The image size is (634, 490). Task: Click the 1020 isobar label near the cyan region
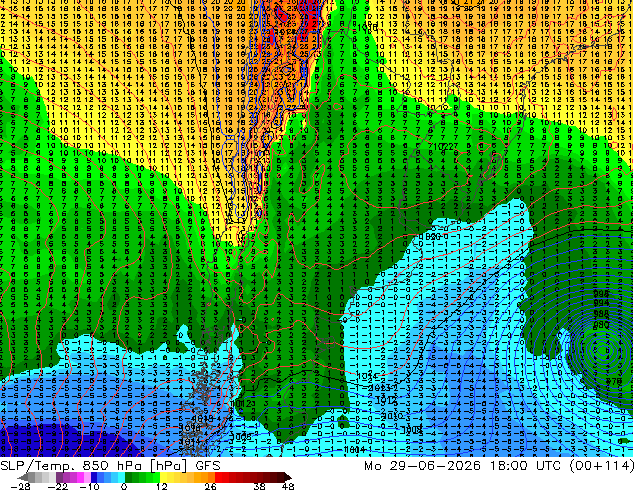coord(432,237)
